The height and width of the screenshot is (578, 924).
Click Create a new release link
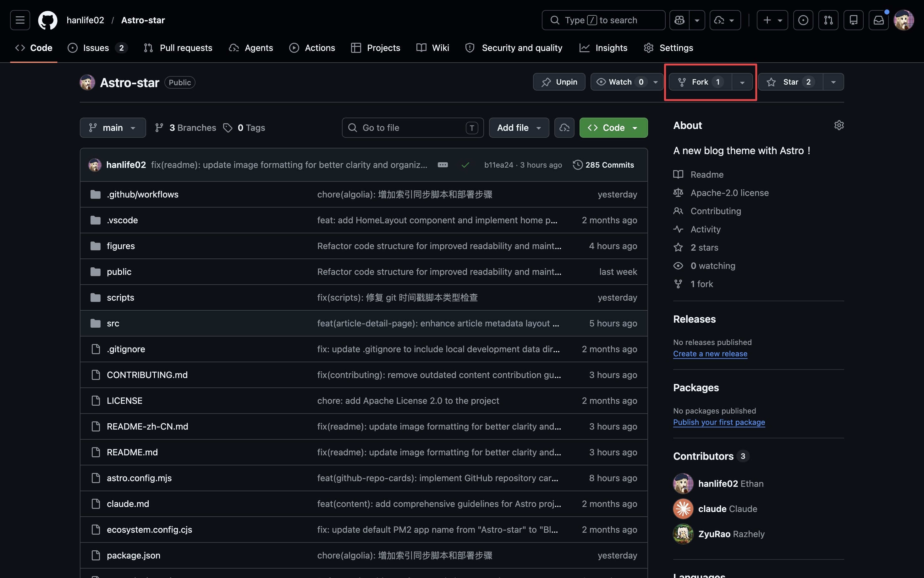tap(710, 353)
